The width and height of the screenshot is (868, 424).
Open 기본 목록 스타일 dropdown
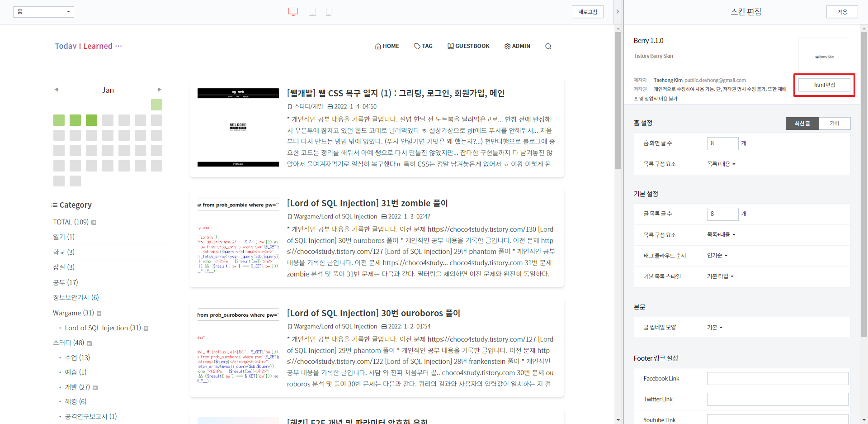tap(720, 276)
